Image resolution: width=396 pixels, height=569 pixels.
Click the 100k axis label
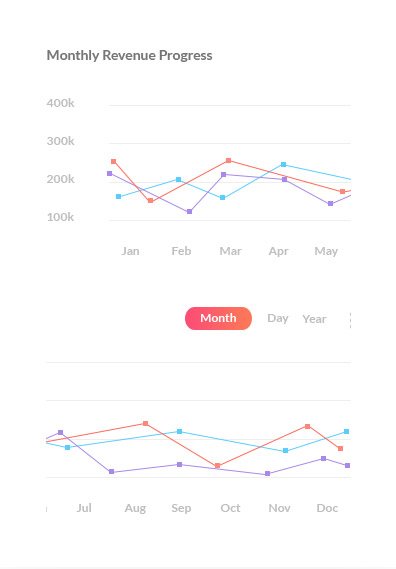coord(60,217)
